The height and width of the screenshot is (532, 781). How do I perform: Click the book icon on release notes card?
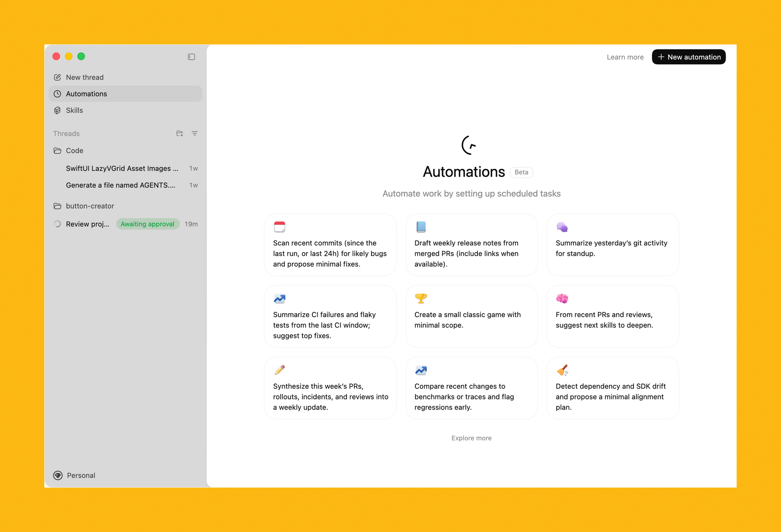[421, 226]
